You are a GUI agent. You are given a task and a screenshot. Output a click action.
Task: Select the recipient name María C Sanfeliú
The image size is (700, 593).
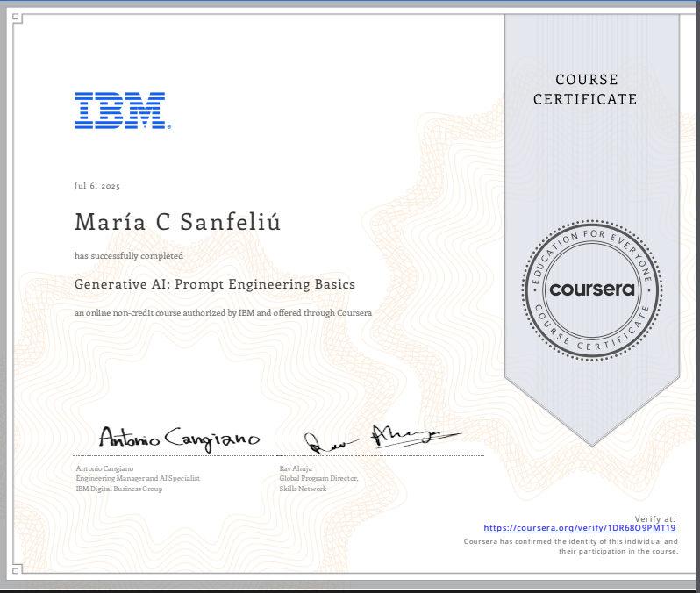click(178, 222)
